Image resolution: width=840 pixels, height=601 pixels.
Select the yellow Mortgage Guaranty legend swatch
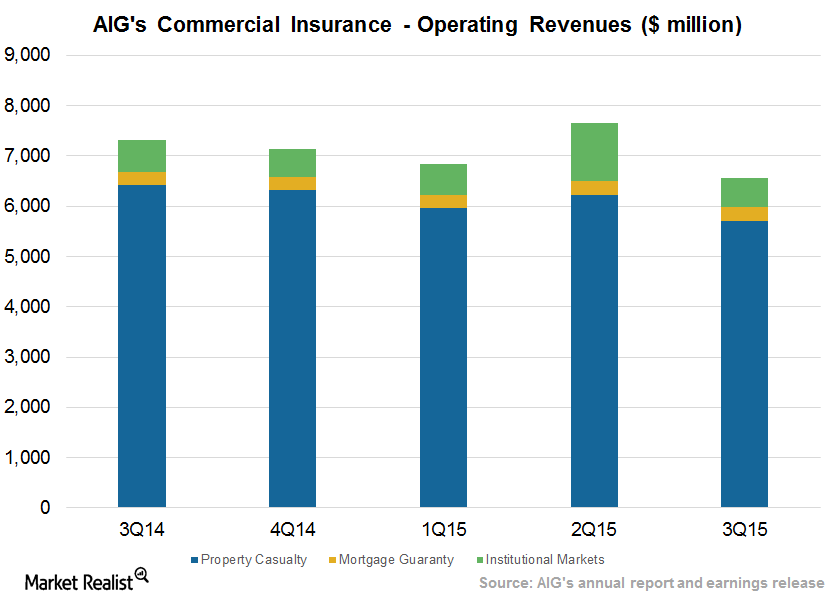pos(332,560)
